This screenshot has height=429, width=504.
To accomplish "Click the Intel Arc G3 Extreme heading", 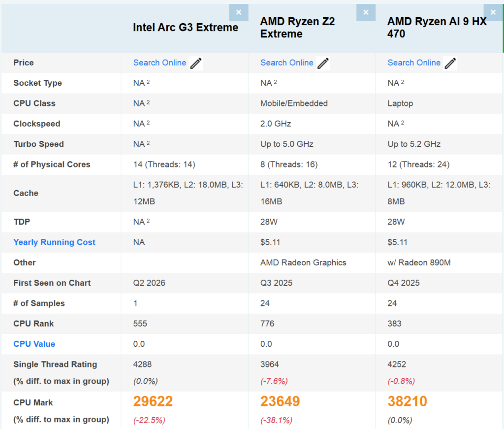I will [x=186, y=27].
